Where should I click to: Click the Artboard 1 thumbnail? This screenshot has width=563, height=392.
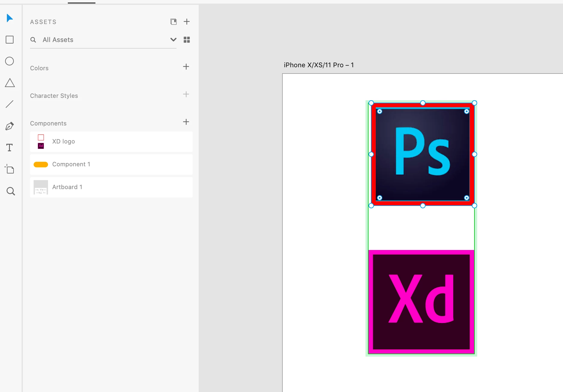(x=41, y=187)
